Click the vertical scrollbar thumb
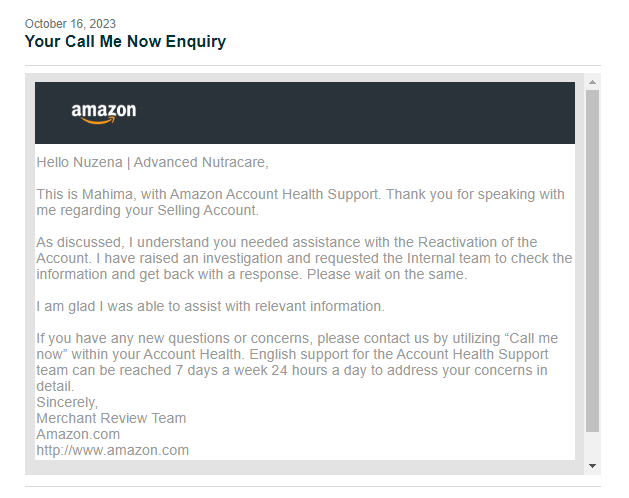This screenshot has height=498, width=629. click(x=592, y=261)
